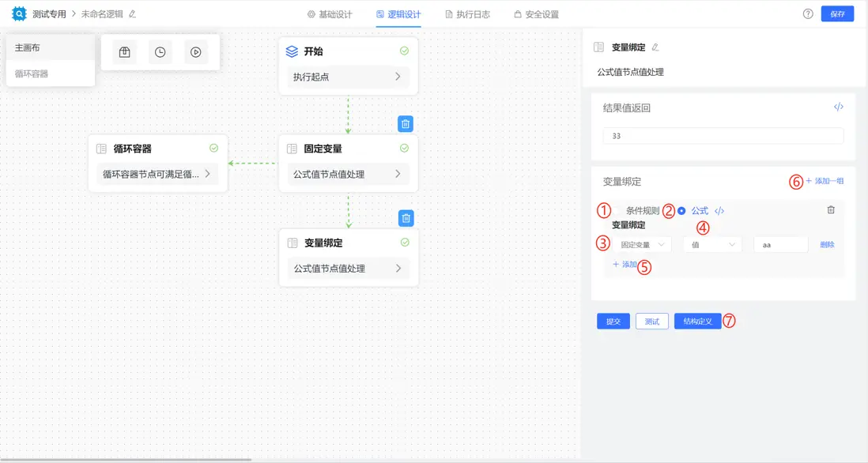Click the 提交 button
Image resolution: width=868 pixels, height=463 pixels.
tap(613, 322)
